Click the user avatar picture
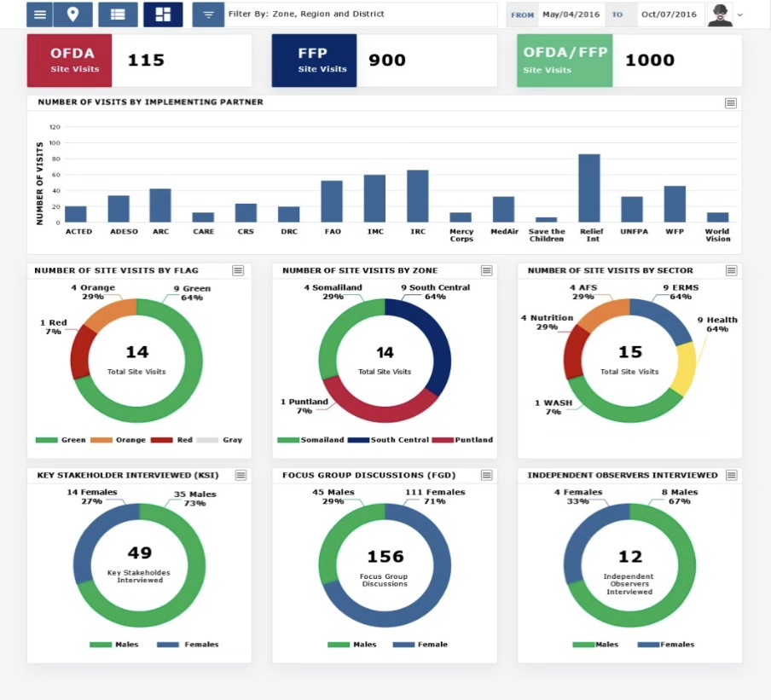Image resolution: width=771 pixels, height=700 pixels. click(x=721, y=14)
